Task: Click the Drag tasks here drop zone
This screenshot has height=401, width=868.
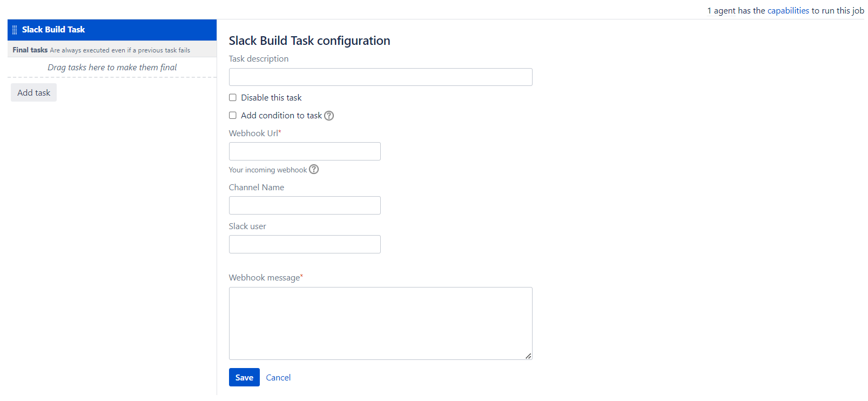Action: (x=112, y=68)
